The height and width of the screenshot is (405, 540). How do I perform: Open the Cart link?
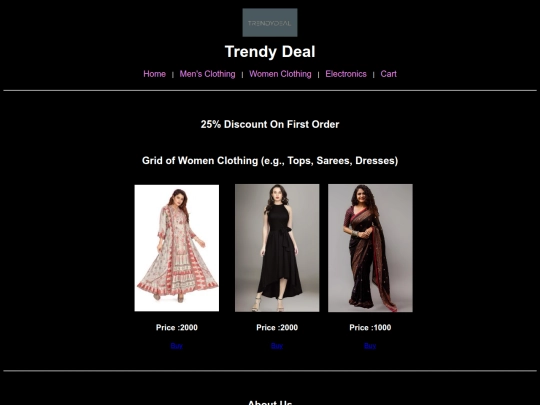(x=388, y=74)
